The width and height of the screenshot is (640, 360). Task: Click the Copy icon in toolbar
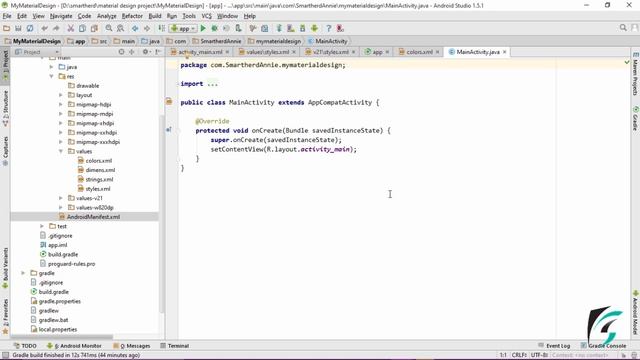(82, 28)
